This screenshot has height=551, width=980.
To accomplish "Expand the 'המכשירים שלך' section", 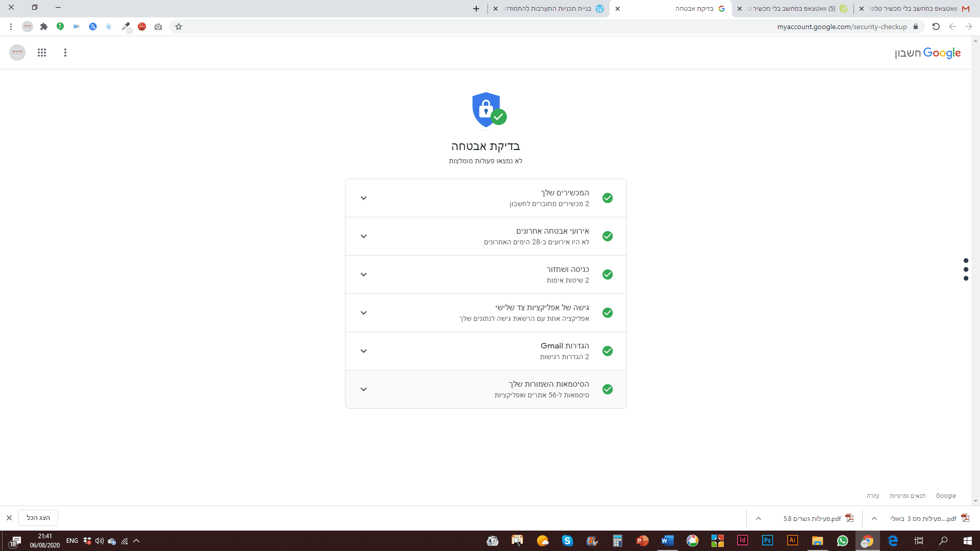I will [x=363, y=198].
